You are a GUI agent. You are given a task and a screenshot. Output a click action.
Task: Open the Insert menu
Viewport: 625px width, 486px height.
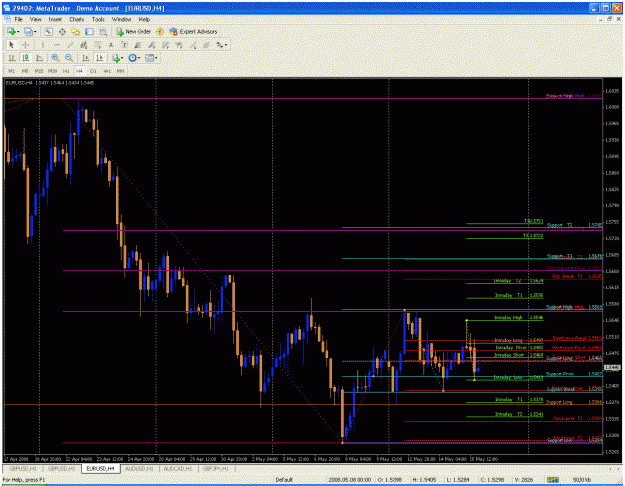(x=55, y=19)
